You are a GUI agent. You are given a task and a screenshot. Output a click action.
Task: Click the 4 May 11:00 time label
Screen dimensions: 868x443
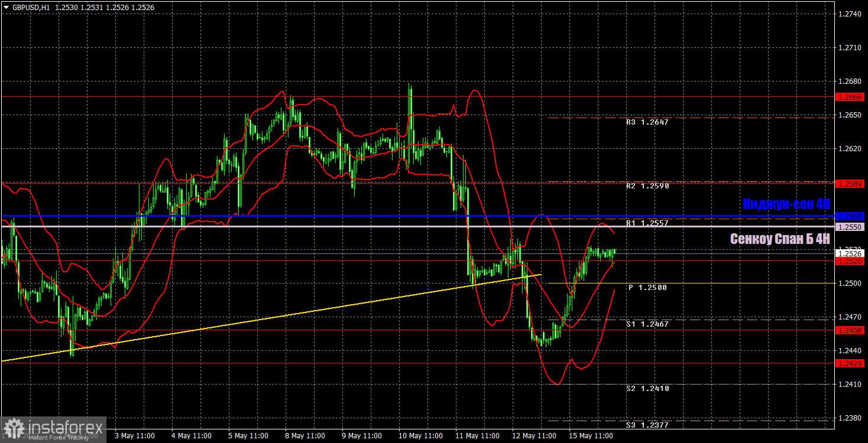[191, 436]
